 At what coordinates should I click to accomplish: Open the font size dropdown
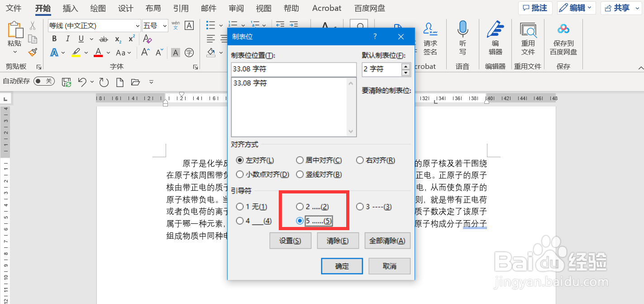click(x=164, y=25)
